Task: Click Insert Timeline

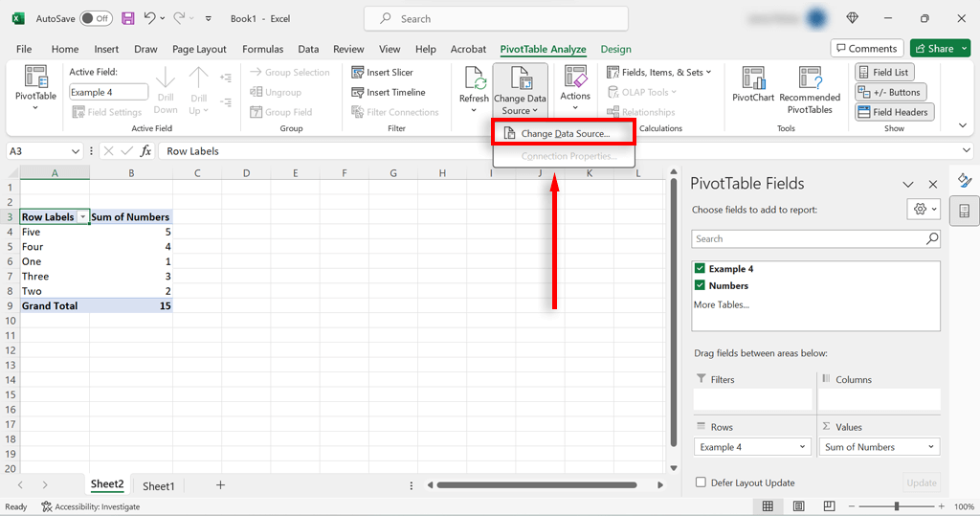Action: (389, 92)
